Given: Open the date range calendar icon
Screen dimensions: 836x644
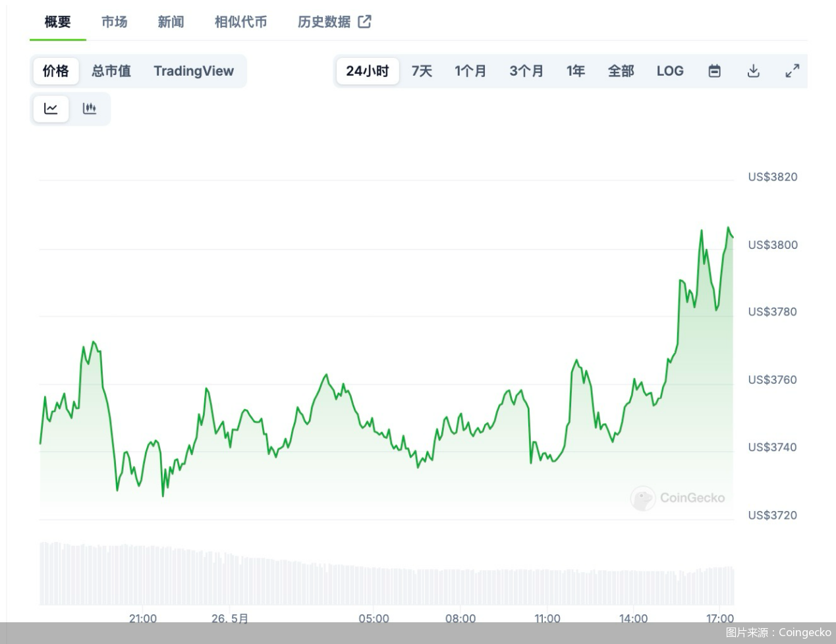Looking at the screenshot, I should (x=715, y=71).
